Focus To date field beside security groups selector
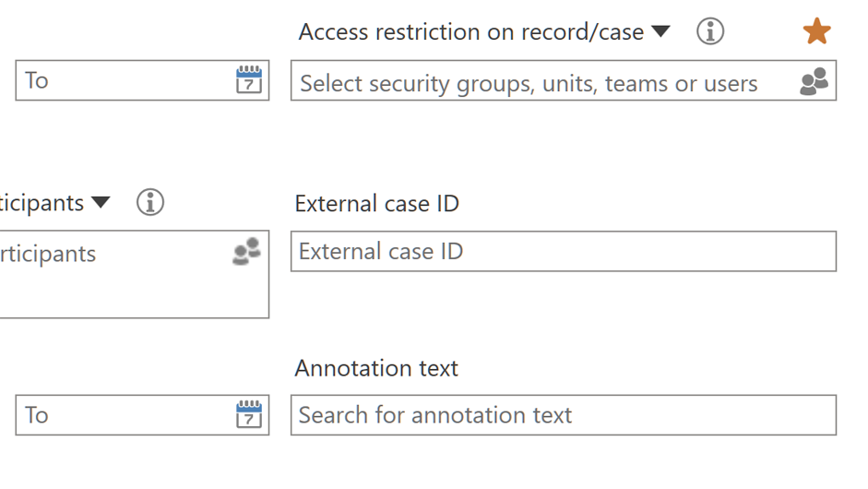The height and width of the screenshot is (489, 868). 120,80
